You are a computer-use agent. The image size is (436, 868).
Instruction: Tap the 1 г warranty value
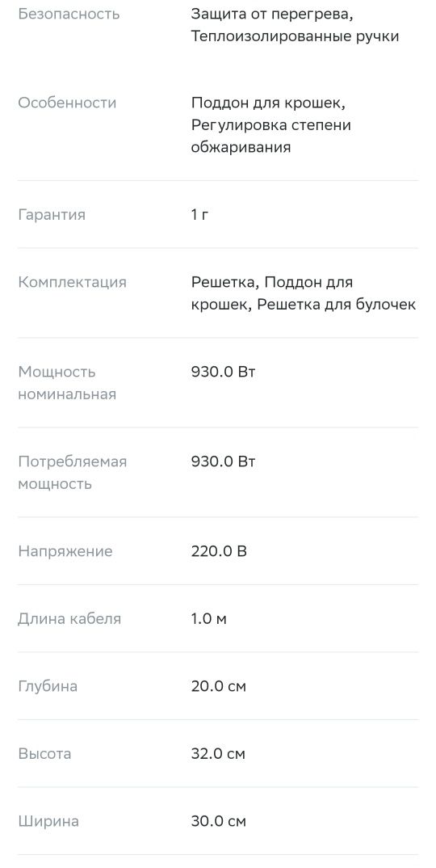coord(199,215)
